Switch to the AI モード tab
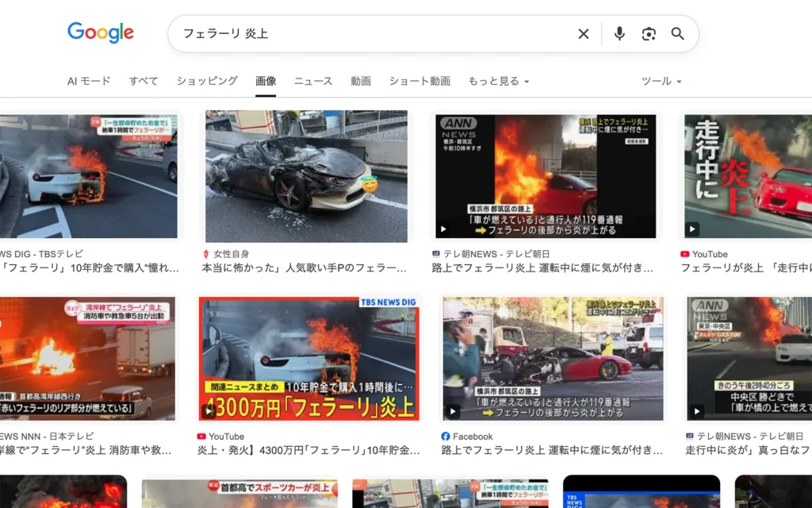 (89, 81)
